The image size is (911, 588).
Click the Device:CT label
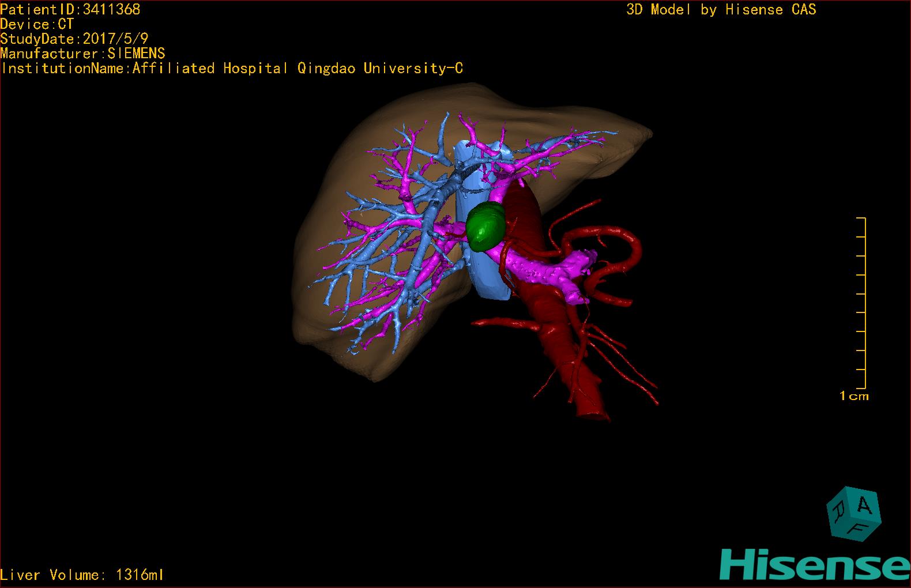tap(37, 24)
